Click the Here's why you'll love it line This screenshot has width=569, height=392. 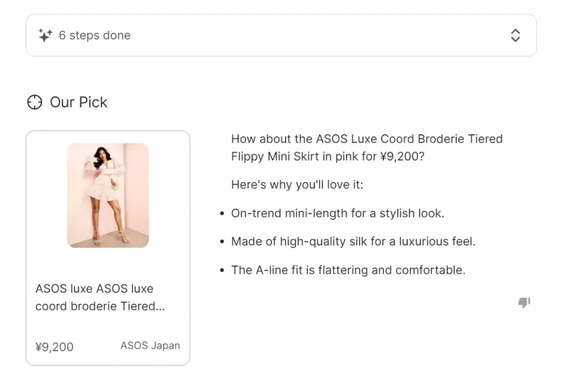(297, 184)
